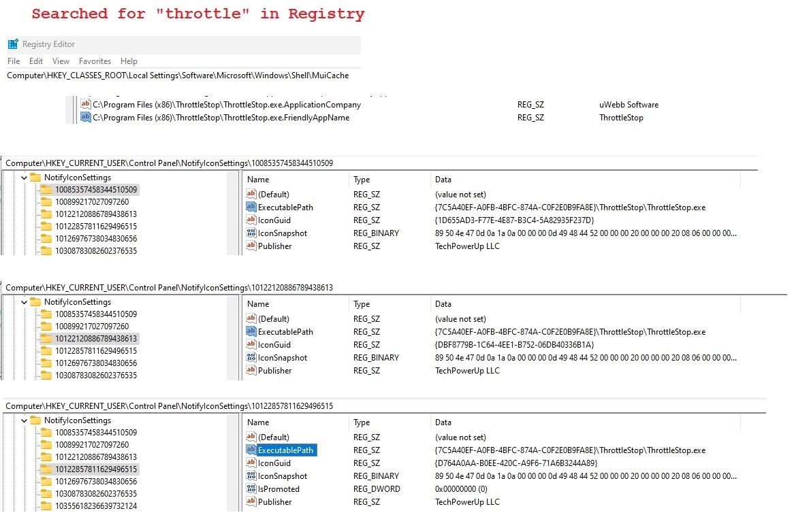The image size is (811, 532).
Task: Click the data 0x00000000 (0)
Action: pyautogui.click(x=461, y=489)
